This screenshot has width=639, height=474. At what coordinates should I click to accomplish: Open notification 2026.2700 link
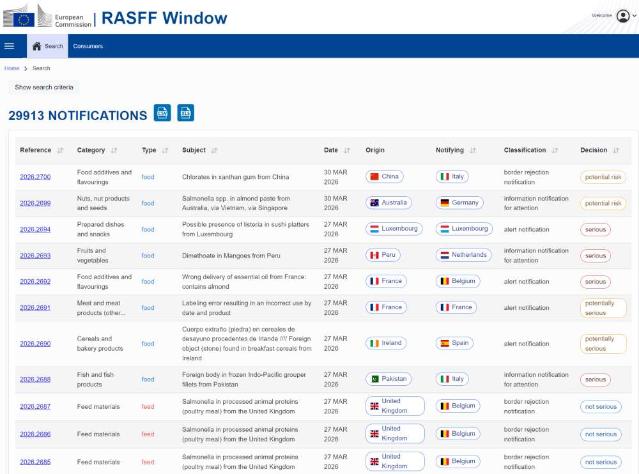pyautogui.click(x=35, y=177)
